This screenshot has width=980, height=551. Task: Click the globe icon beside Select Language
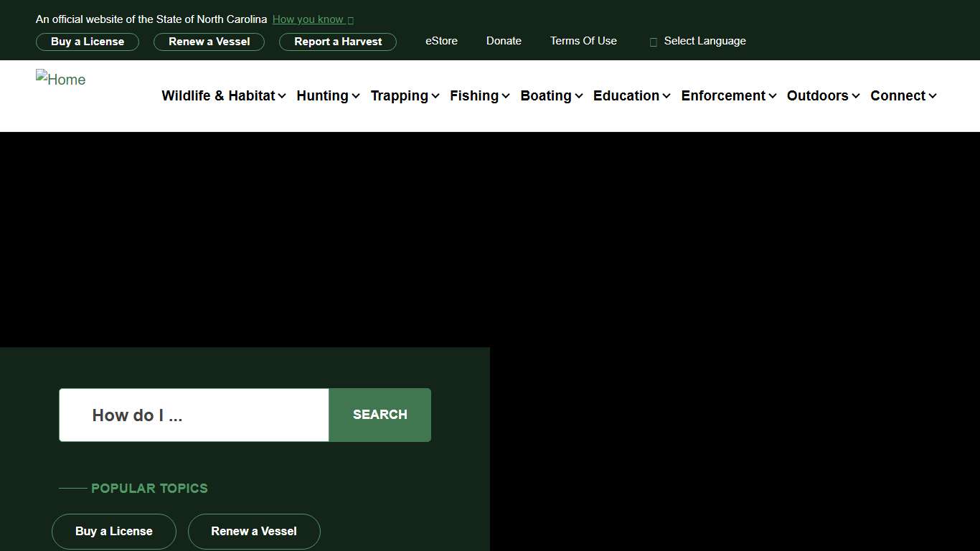[x=653, y=42]
